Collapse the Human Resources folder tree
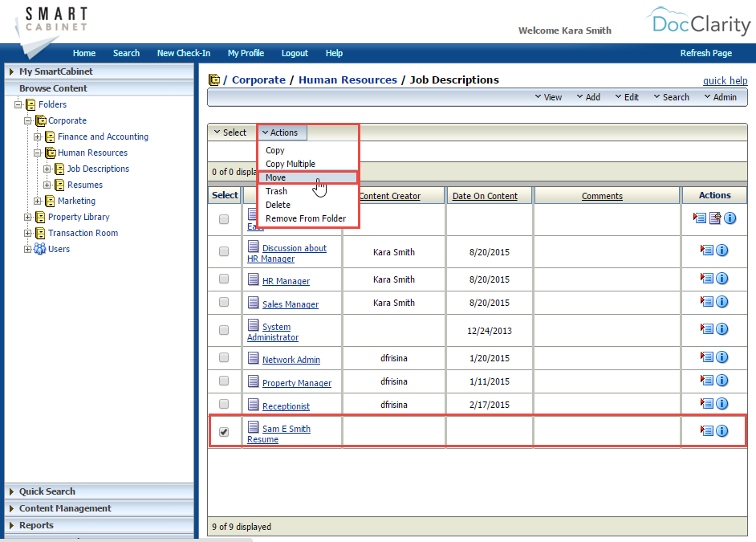Screen dimensions: 756x542 pos(37,153)
